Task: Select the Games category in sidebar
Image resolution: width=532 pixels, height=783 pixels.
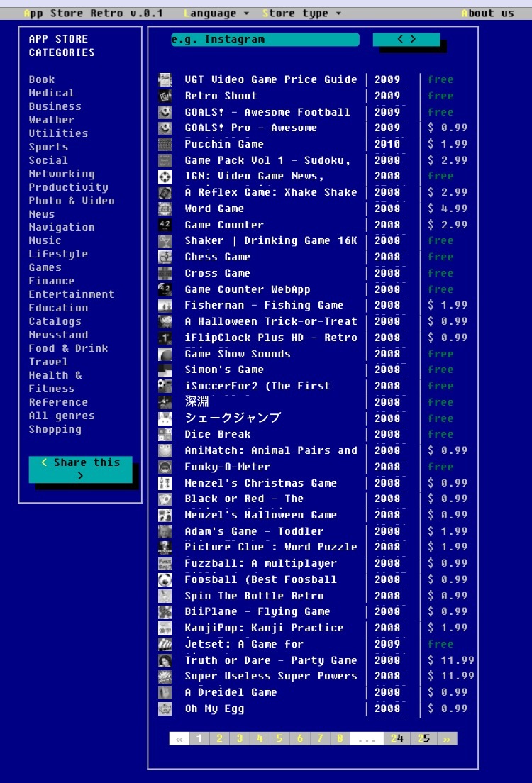Action: click(x=45, y=267)
